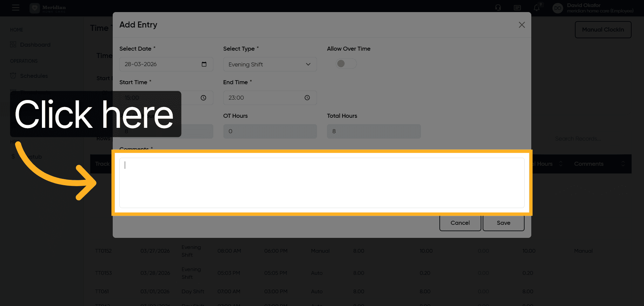Click the clock icon in Start Time

pos(203,98)
